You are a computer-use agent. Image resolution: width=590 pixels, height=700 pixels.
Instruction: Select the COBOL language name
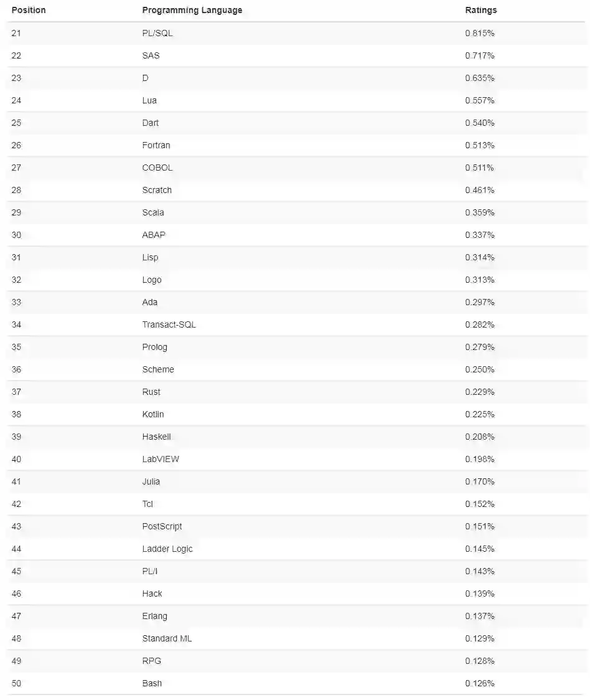pyautogui.click(x=157, y=168)
